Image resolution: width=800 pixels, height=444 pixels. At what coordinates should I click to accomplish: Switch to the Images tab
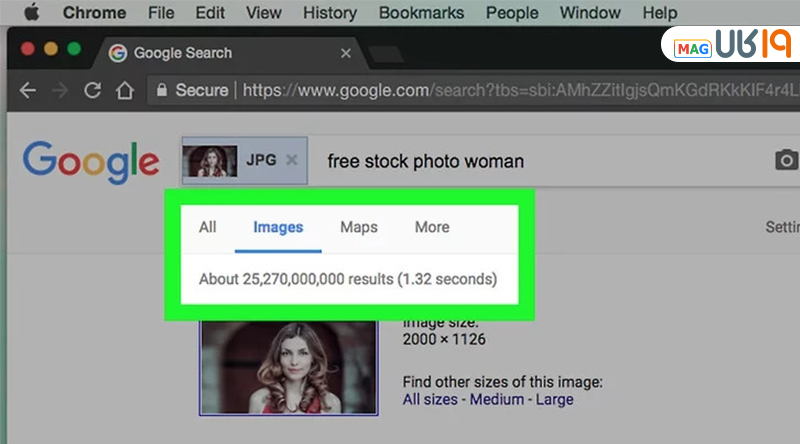coord(278,227)
